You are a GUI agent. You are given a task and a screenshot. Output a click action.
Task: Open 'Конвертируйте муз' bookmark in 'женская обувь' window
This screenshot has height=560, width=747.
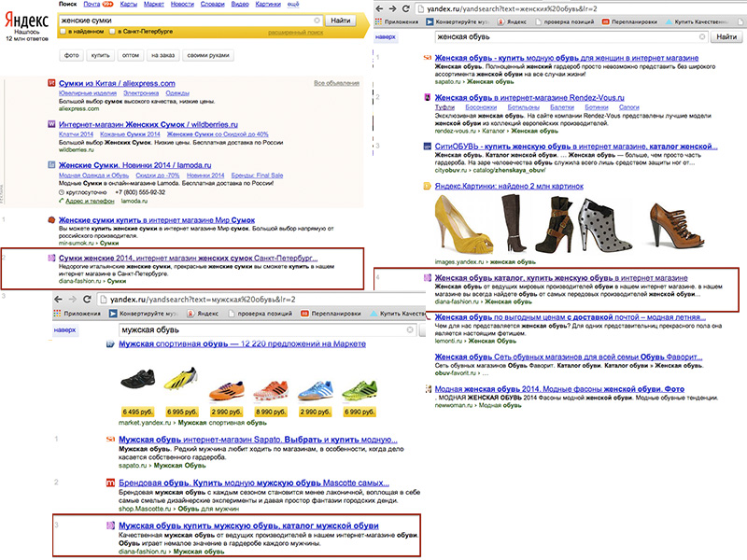(458, 21)
